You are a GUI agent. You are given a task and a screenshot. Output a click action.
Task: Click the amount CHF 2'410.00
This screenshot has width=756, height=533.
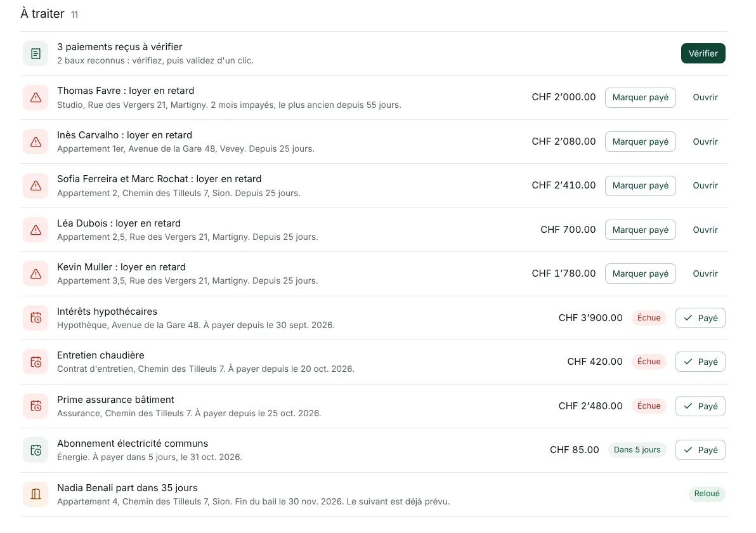point(564,185)
